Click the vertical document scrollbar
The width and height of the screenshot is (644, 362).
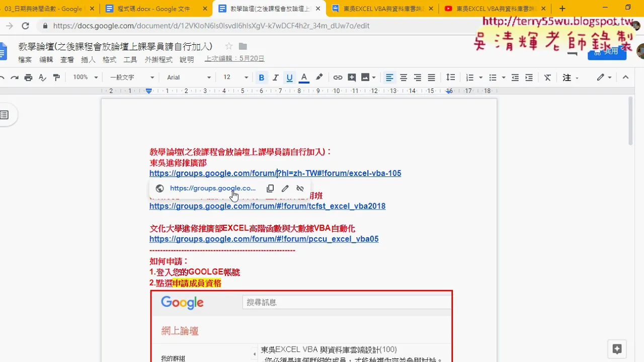click(x=631, y=121)
